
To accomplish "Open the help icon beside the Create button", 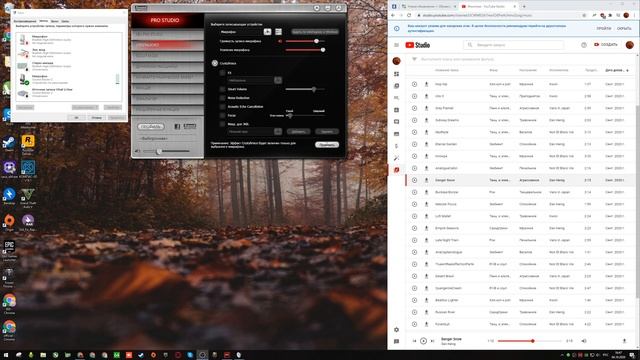I will coord(584,45).
